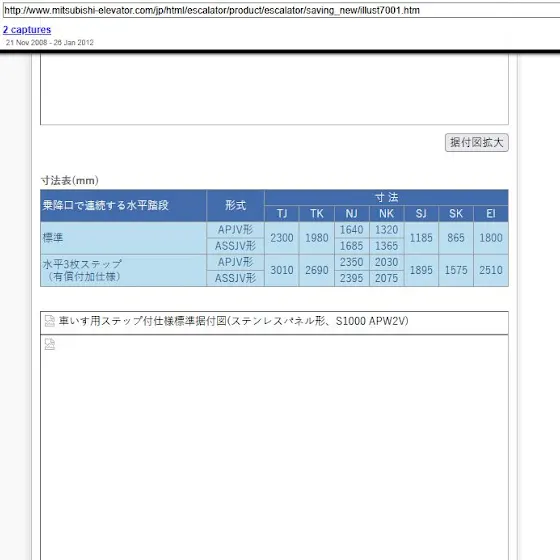
Task: Select the SK column header
Action: click(456, 214)
